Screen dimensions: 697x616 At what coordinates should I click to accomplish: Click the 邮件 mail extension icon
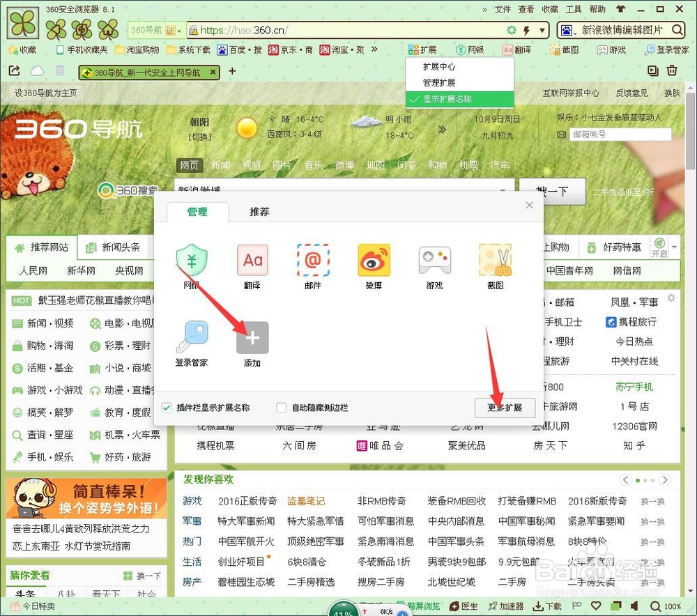pos(313,260)
